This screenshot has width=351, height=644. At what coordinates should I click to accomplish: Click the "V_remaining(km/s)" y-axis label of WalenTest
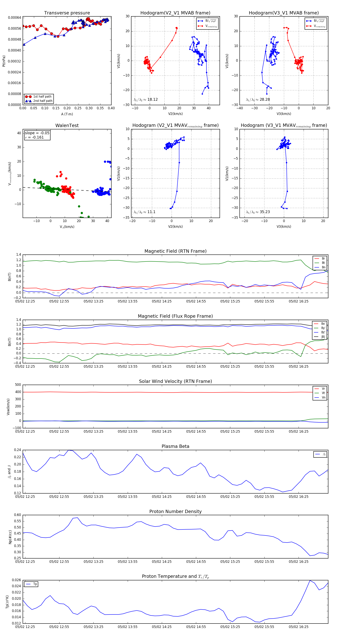coord(10,173)
